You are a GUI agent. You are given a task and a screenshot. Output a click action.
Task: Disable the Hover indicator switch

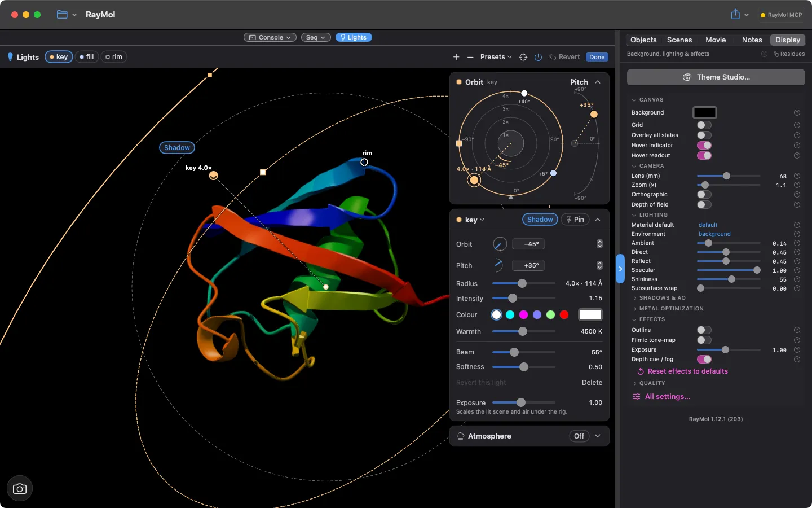tap(704, 146)
